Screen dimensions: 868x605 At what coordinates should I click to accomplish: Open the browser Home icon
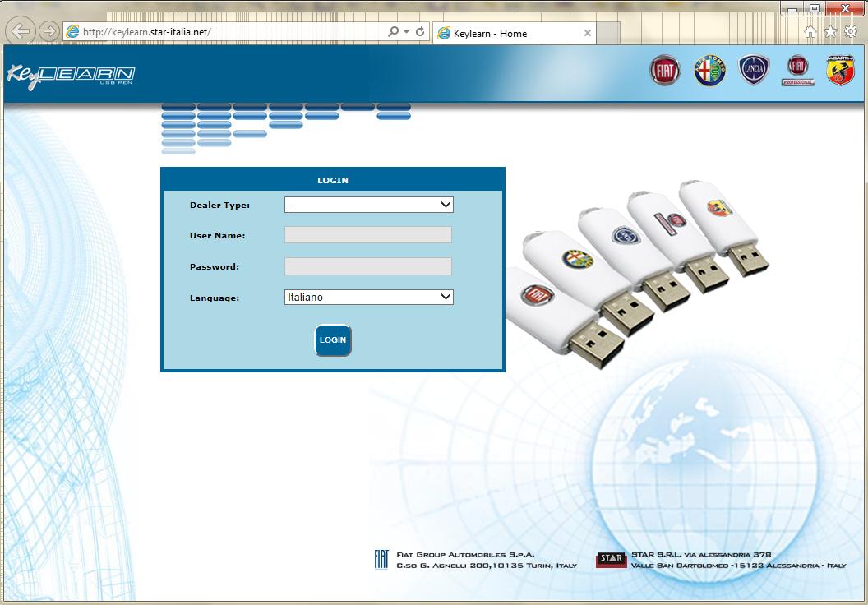tap(810, 31)
